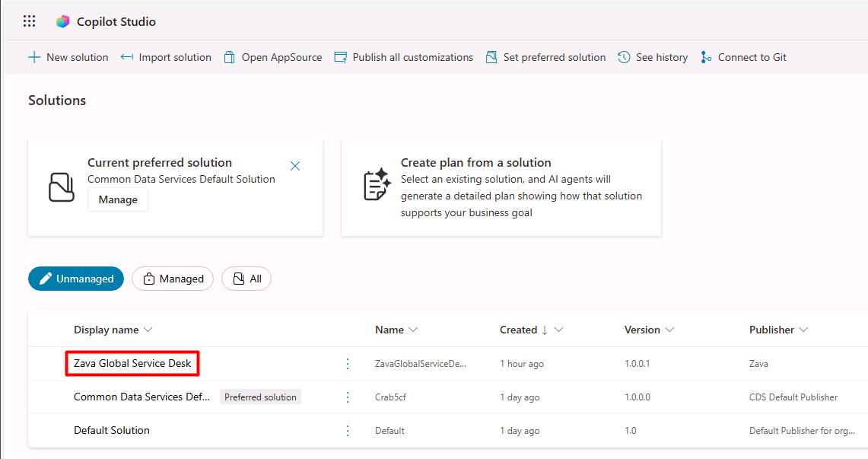Image resolution: width=868 pixels, height=459 pixels.
Task: Click the Manage button
Action: pyautogui.click(x=118, y=200)
